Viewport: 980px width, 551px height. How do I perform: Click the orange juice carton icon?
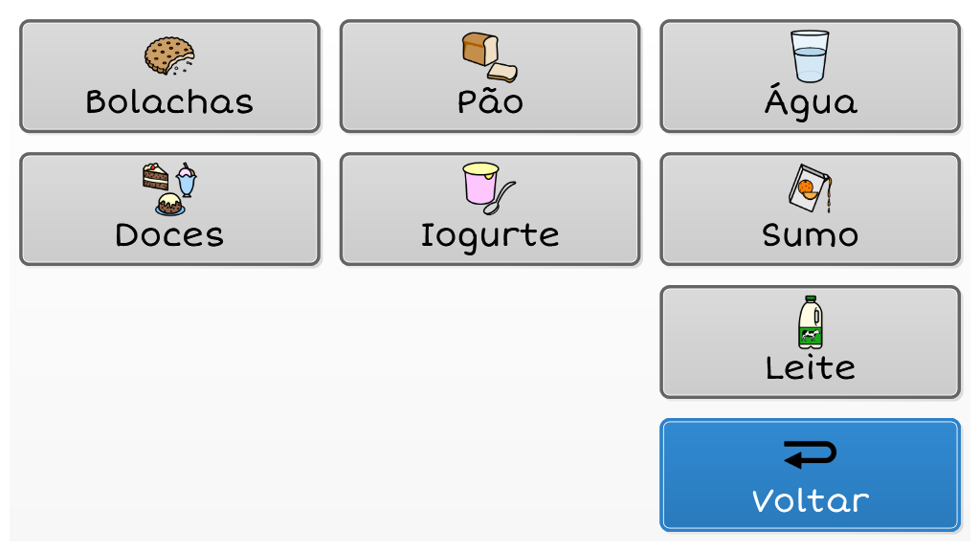[810, 189]
